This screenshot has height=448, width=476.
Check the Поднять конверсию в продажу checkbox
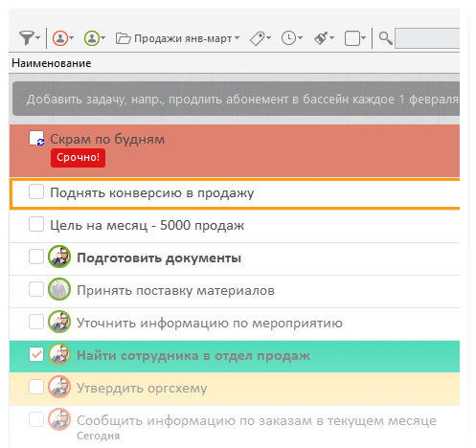click(36, 192)
